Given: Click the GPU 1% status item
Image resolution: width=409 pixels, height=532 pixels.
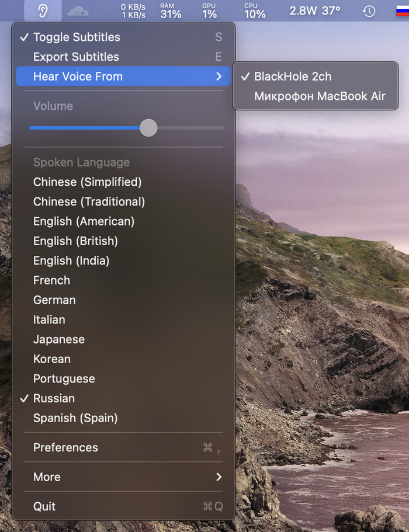Looking at the screenshot, I should click(209, 11).
